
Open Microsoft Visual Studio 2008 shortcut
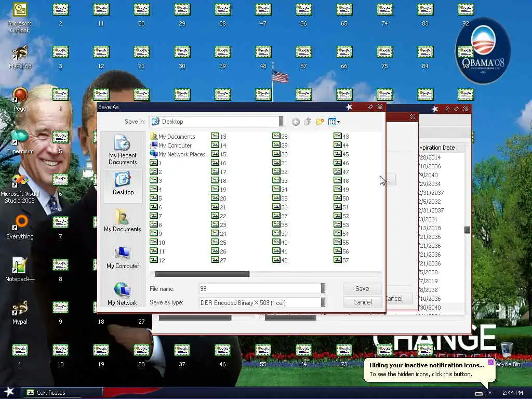click(20, 188)
